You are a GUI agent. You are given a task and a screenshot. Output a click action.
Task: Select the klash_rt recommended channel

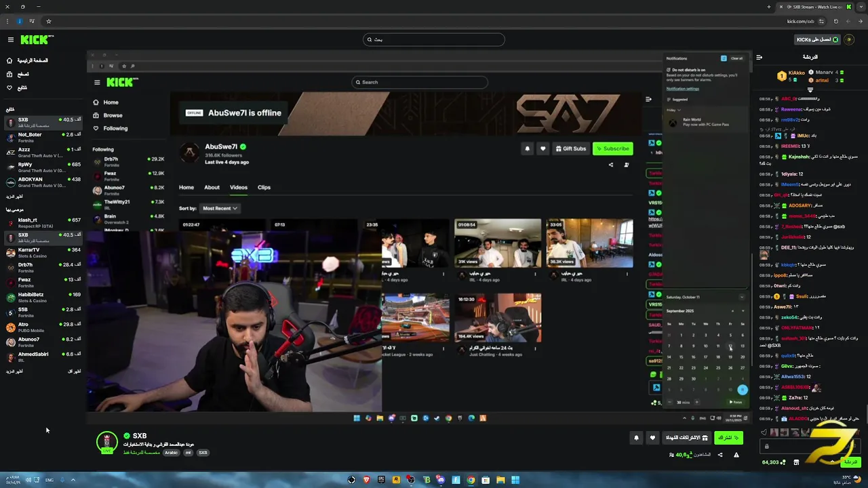point(43,222)
